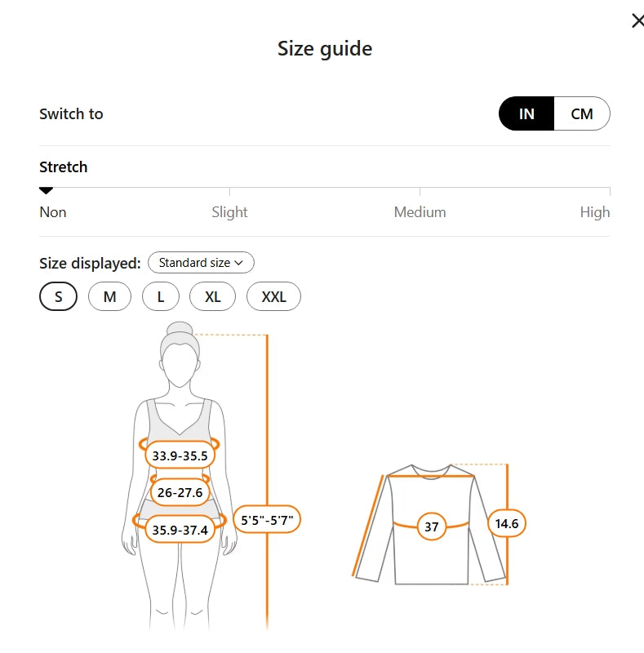Viewport: 644px width, 653px height.
Task: Switch units to CM
Action: point(581,113)
